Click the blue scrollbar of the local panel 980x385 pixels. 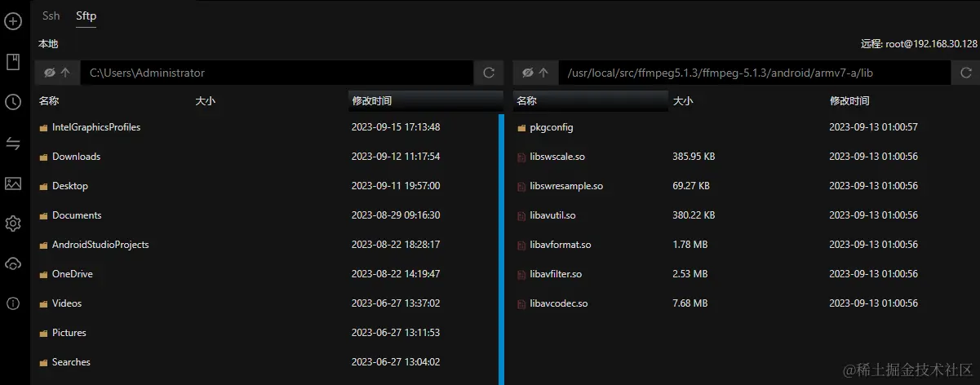tap(502, 249)
